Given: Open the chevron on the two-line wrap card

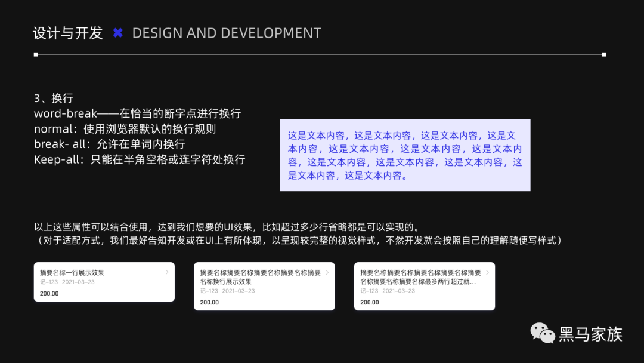Looking at the screenshot, I should click(327, 272).
